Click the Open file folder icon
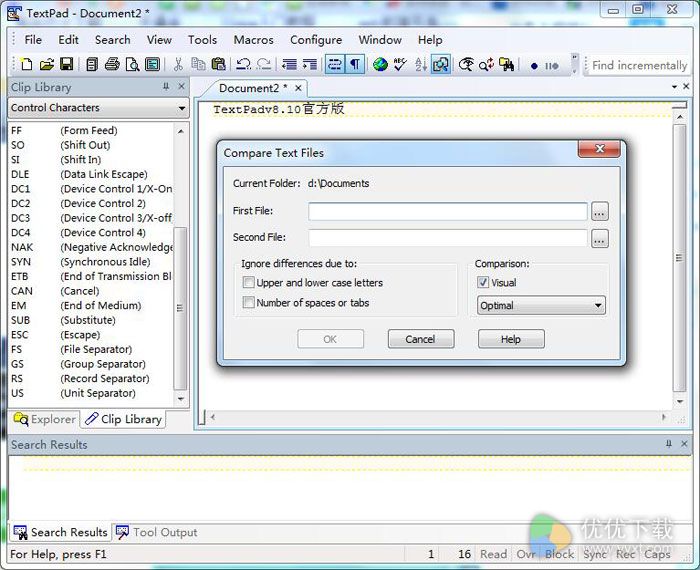 click(x=46, y=65)
